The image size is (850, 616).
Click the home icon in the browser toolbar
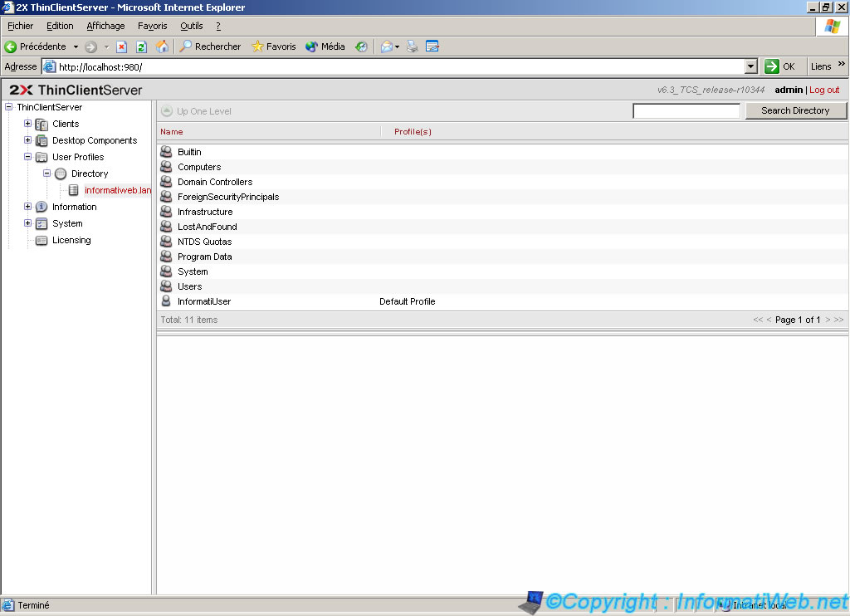162,46
